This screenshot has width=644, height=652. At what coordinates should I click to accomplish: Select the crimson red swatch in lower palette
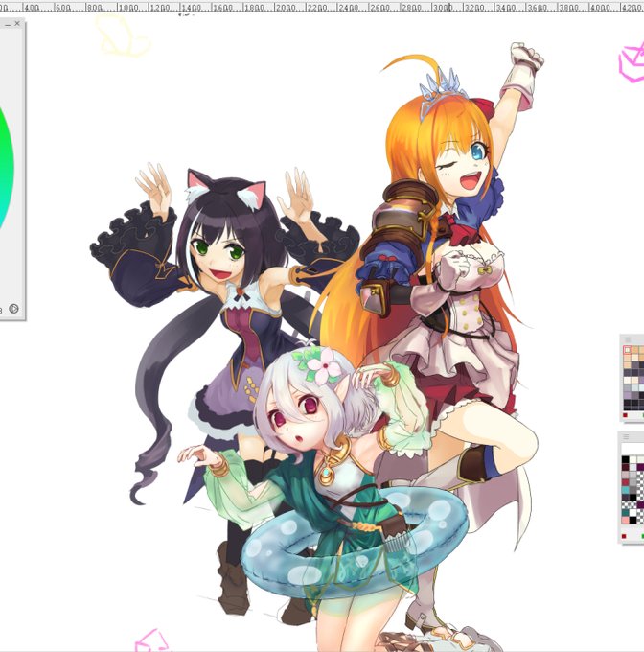[625, 482]
